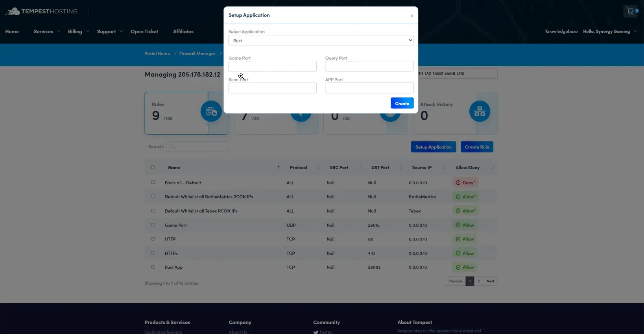Open the Affiliates page
This screenshot has width=644, height=334.
click(183, 31)
